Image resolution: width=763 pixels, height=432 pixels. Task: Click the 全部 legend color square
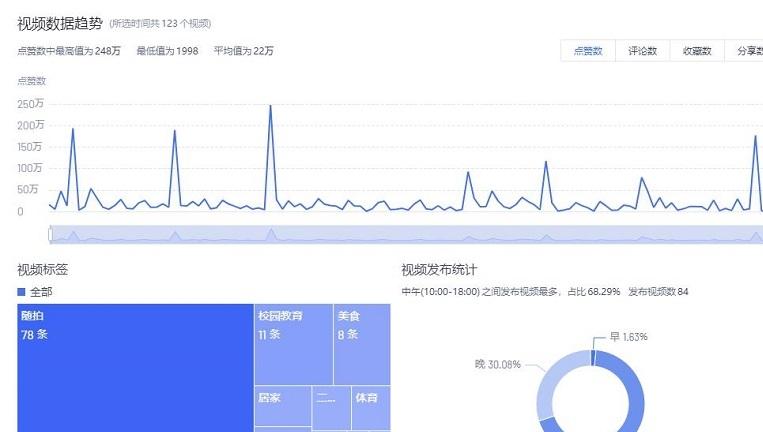pos(21,292)
